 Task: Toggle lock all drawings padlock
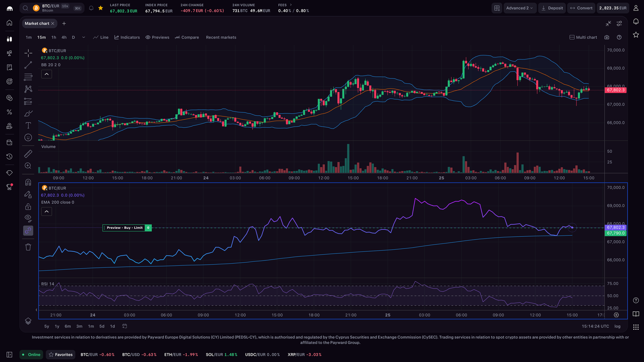28,207
